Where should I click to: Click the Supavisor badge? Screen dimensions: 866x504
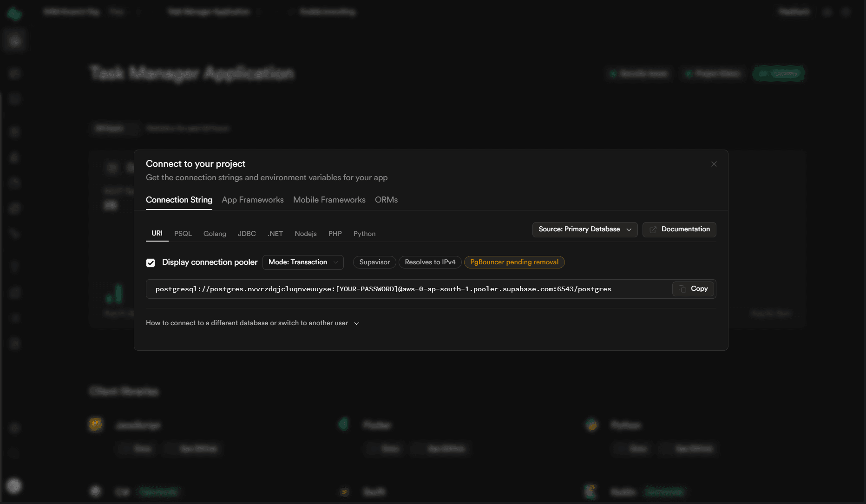click(x=374, y=262)
